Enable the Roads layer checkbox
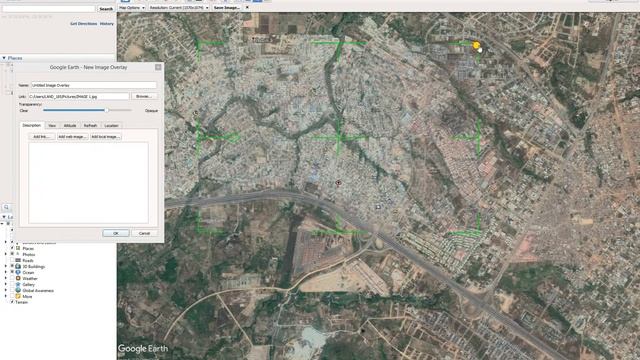 (12, 260)
